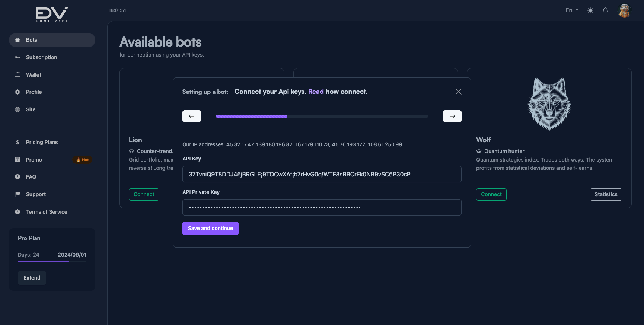
Task: Click the Promo icon in the sidebar
Action: 17,160
